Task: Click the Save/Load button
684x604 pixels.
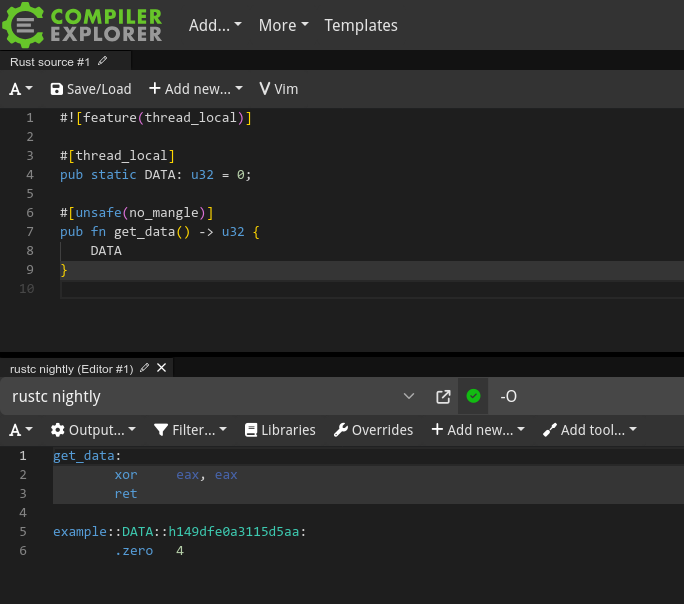Action: coord(91,89)
